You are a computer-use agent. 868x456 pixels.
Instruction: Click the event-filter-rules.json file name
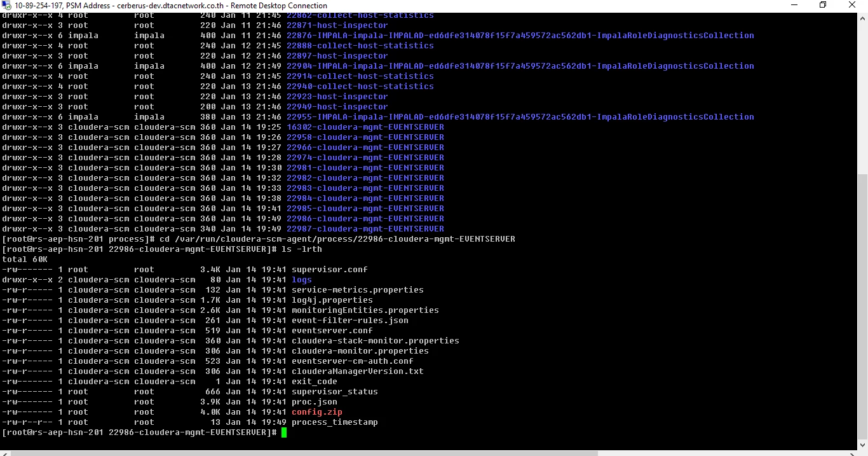pos(350,321)
